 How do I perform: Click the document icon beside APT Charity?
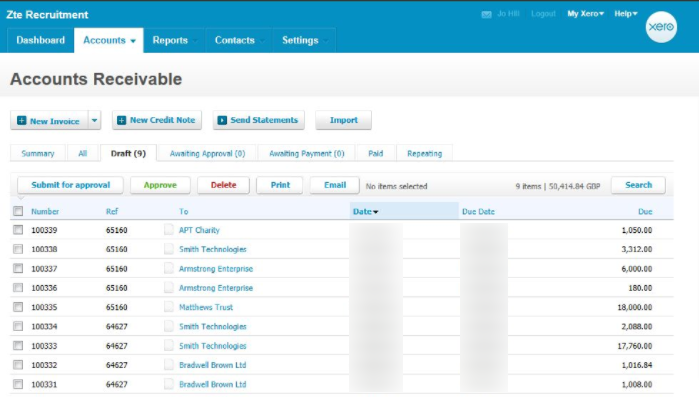pyautogui.click(x=169, y=229)
